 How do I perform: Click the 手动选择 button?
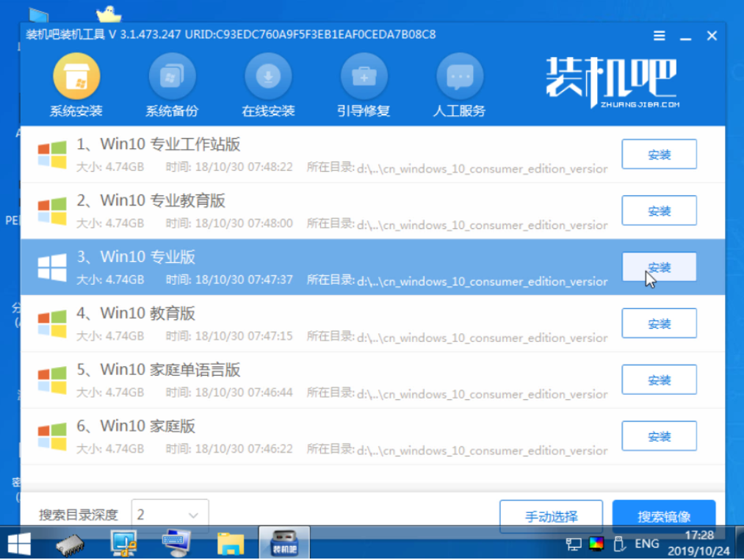click(552, 517)
